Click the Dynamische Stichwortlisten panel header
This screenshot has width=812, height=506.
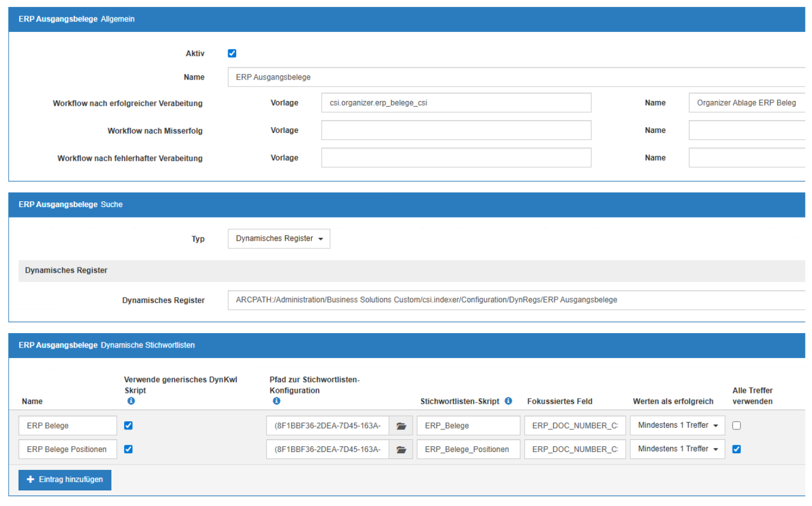[407, 345]
